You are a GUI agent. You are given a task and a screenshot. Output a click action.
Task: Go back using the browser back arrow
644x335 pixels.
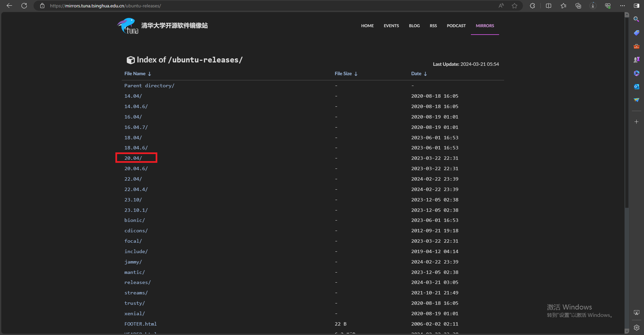9,6
